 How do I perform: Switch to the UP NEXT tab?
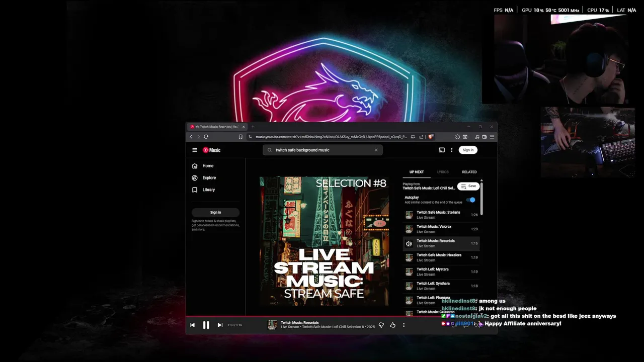point(417,172)
